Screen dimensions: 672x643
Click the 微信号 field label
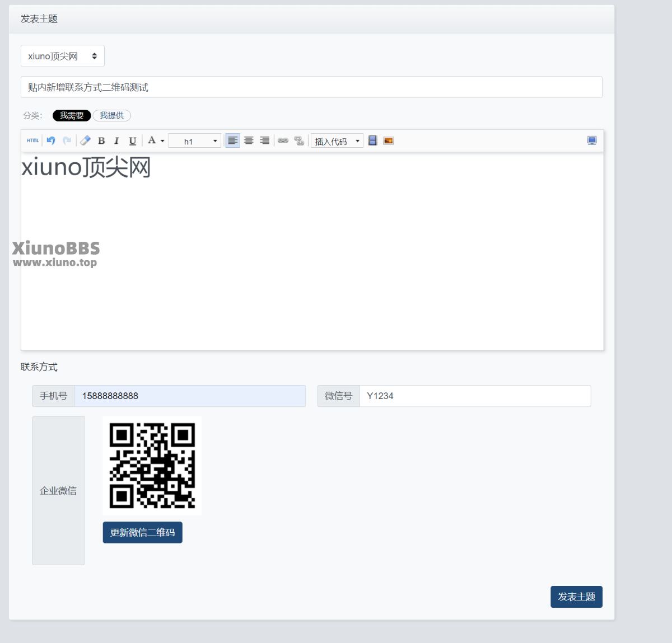tap(338, 396)
